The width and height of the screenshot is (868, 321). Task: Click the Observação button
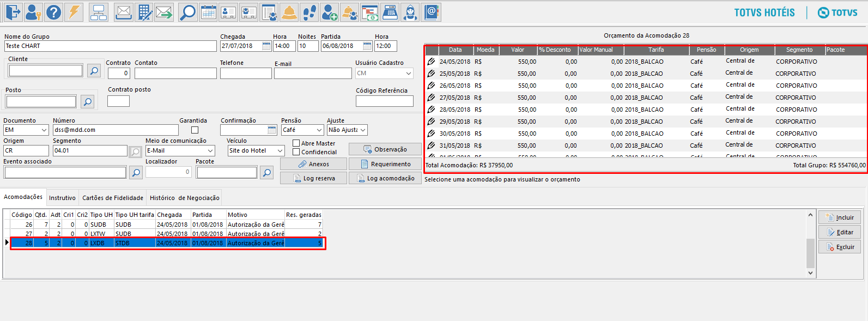[385, 149]
